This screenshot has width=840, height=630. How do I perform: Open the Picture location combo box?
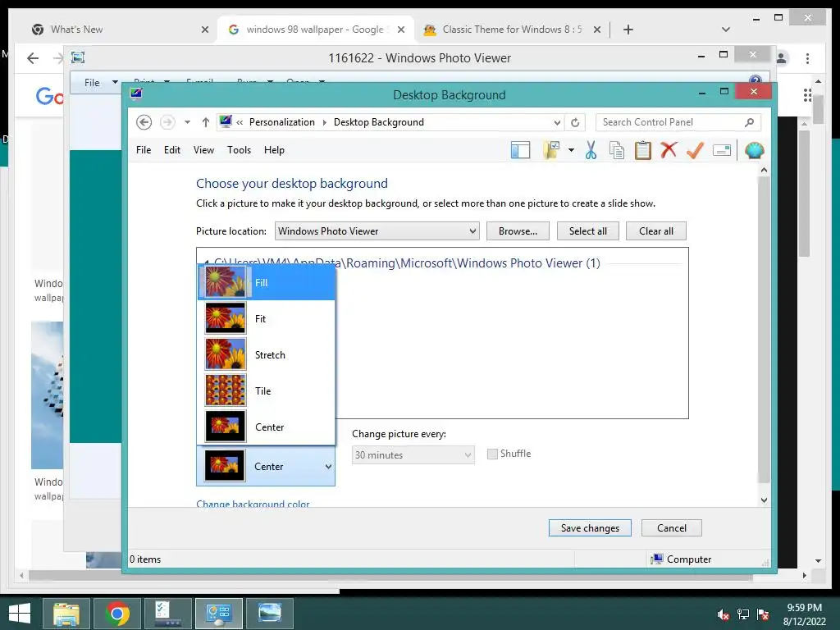377,231
